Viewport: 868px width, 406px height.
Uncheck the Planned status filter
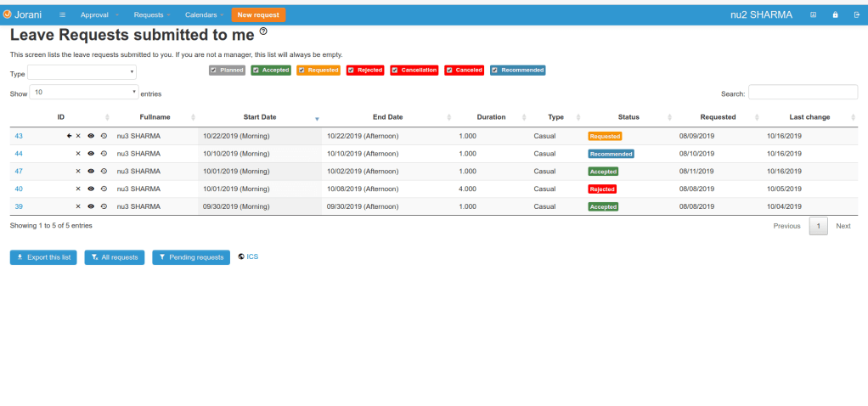point(214,70)
